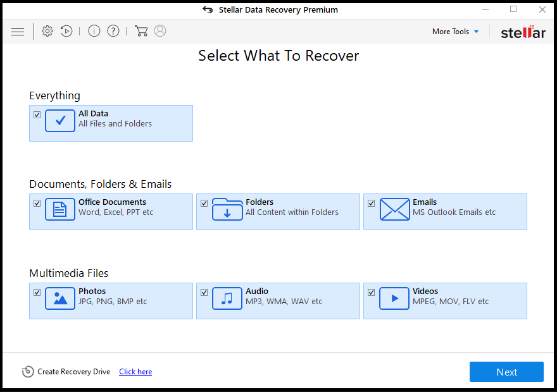Minimize the Stellar Data Recovery window
This screenshot has height=392, width=557.
(485, 9)
